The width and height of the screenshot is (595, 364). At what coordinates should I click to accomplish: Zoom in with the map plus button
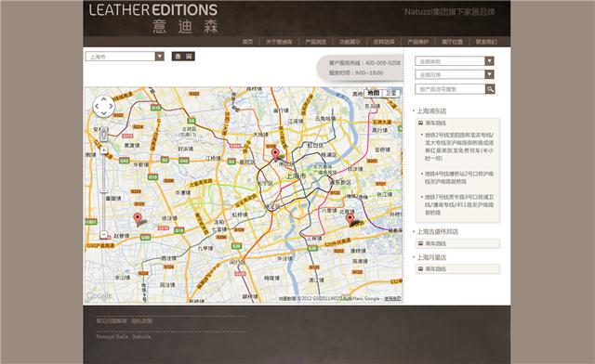pyautogui.click(x=103, y=150)
